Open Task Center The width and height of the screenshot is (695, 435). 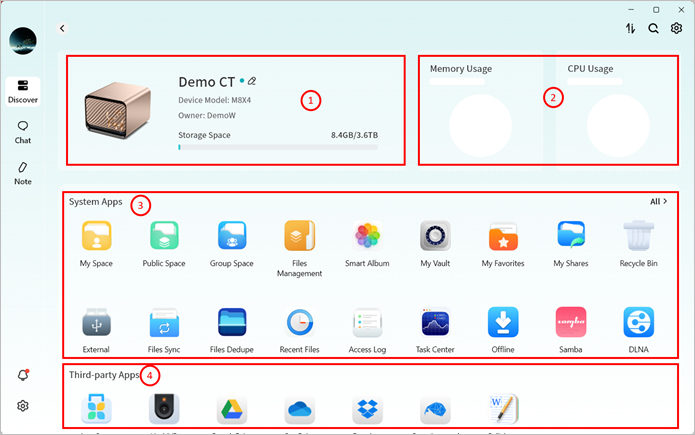(435, 323)
